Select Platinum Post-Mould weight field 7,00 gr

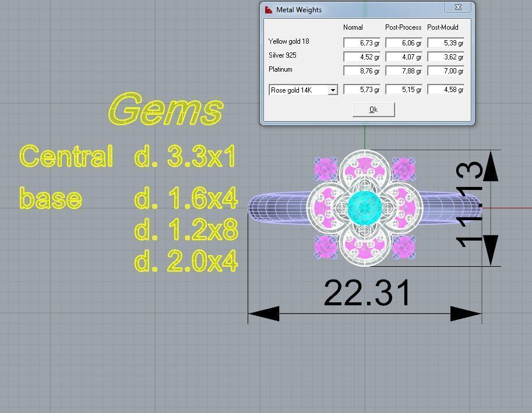pyautogui.click(x=446, y=70)
